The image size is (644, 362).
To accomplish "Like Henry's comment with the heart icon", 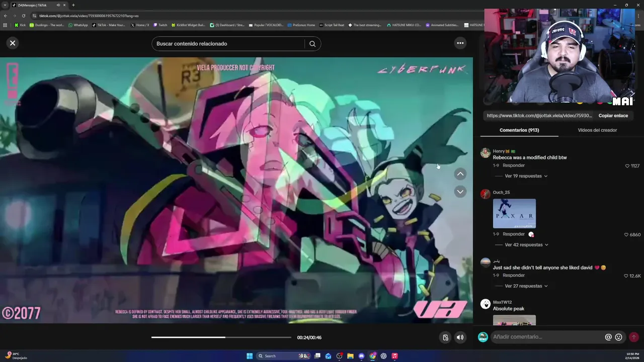I will (x=627, y=166).
